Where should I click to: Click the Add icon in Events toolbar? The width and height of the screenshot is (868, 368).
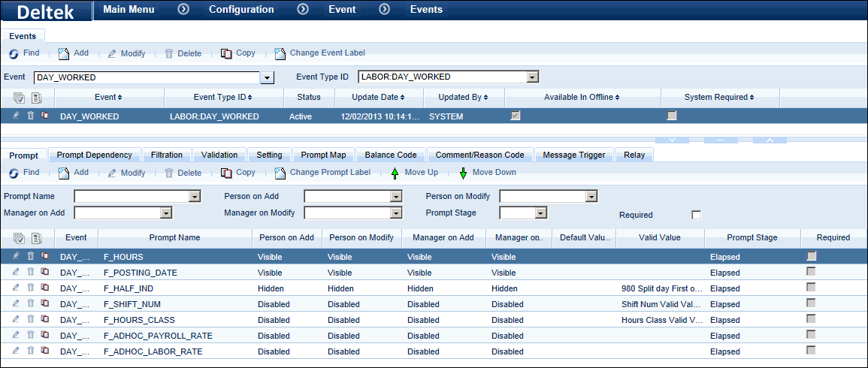coord(64,53)
